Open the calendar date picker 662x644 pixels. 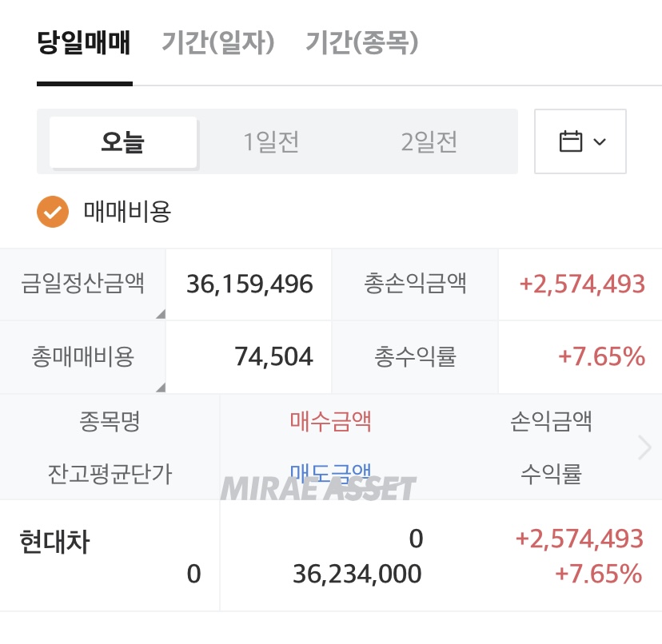[571, 142]
